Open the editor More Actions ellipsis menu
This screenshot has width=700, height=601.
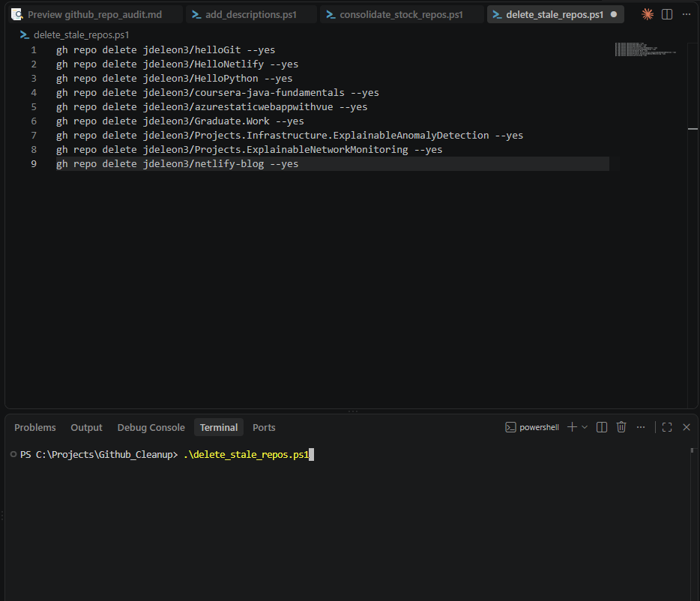[687, 15]
